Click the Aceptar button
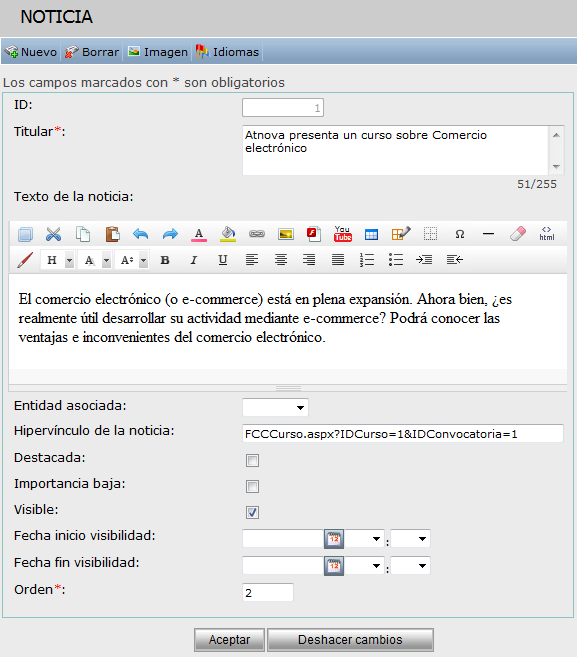This screenshot has width=577, height=657. 229,640
